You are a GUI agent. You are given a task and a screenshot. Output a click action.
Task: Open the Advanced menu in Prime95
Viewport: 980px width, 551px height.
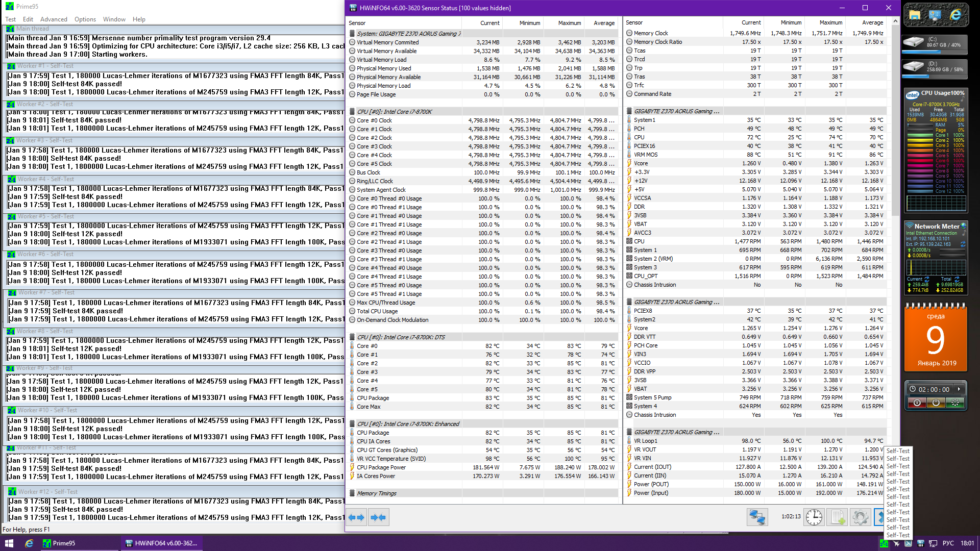(54, 19)
